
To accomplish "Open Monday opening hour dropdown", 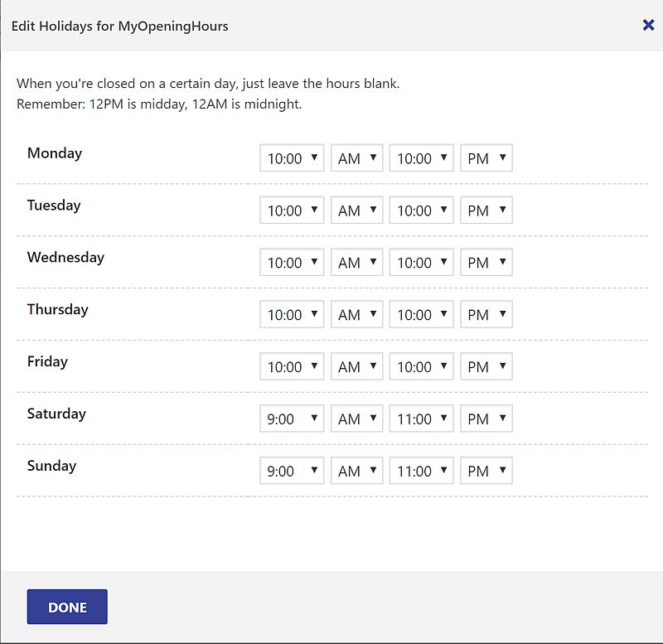I will coord(292,157).
